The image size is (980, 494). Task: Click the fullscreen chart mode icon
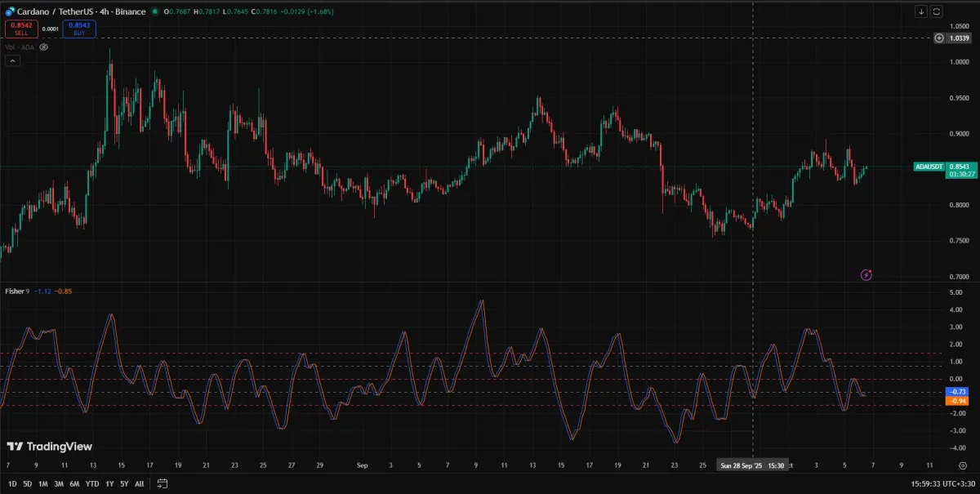coord(937,11)
